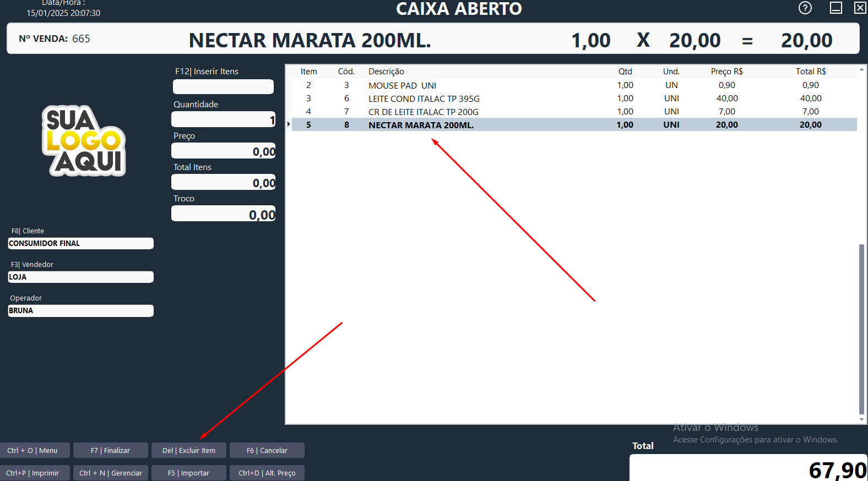Image resolution: width=868 pixels, height=481 pixels.
Task: Click the Und. column header
Action: pyautogui.click(x=671, y=72)
